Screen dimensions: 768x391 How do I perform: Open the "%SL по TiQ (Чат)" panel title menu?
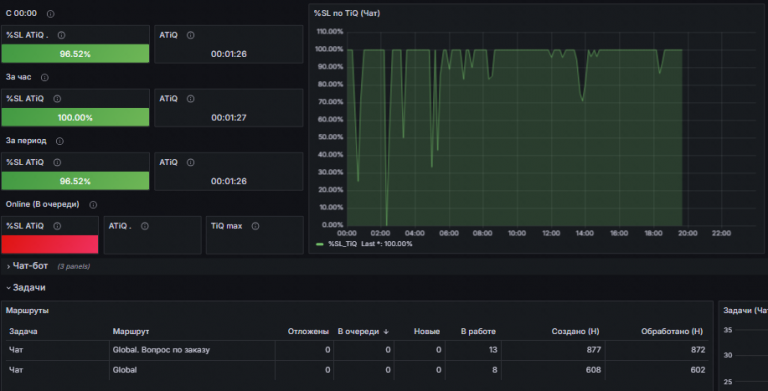click(347, 13)
